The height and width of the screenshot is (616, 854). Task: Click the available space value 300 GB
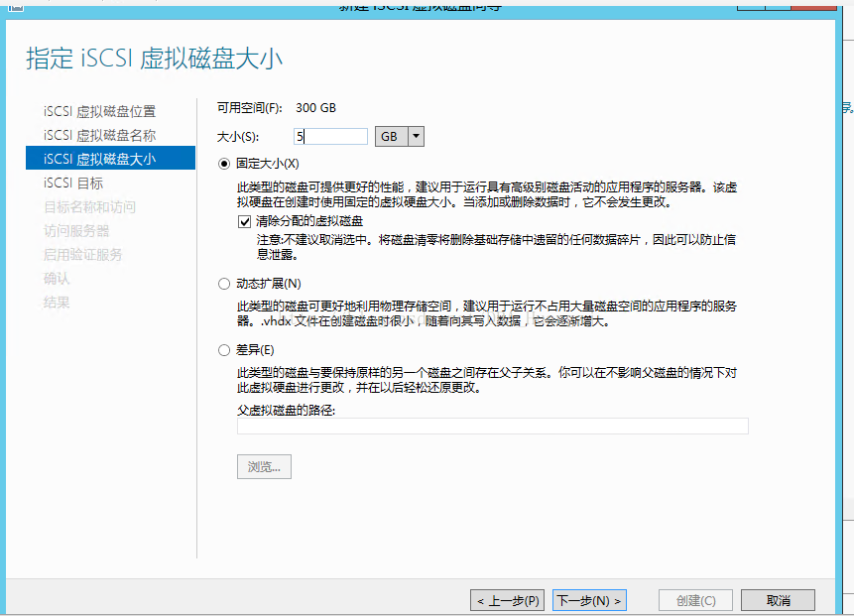tap(315, 108)
